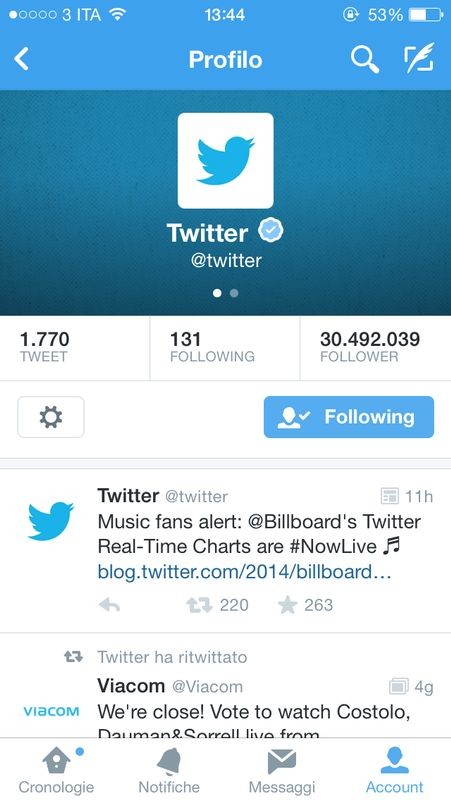The width and height of the screenshot is (451, 800).
Task: Open the Messaggi tab
Action: pos(282,770)
